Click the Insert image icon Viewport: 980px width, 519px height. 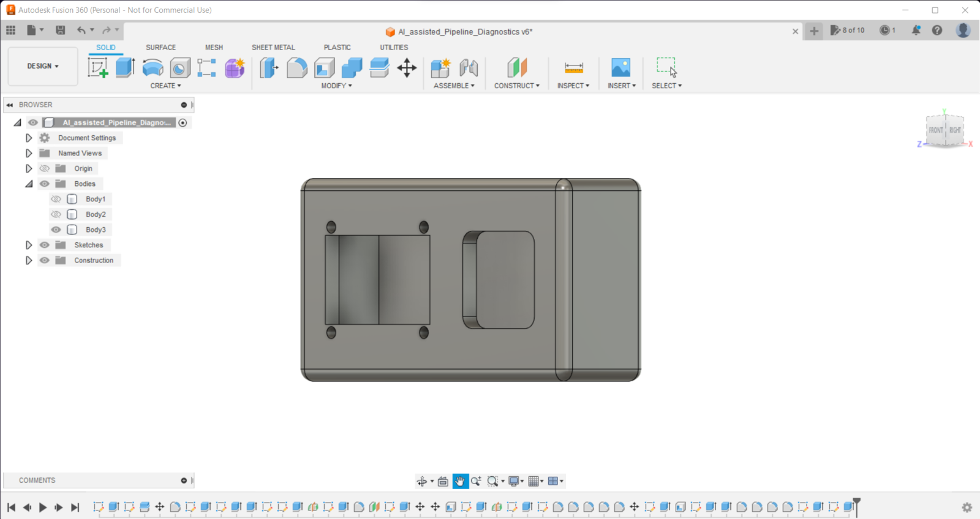[620, 67]
